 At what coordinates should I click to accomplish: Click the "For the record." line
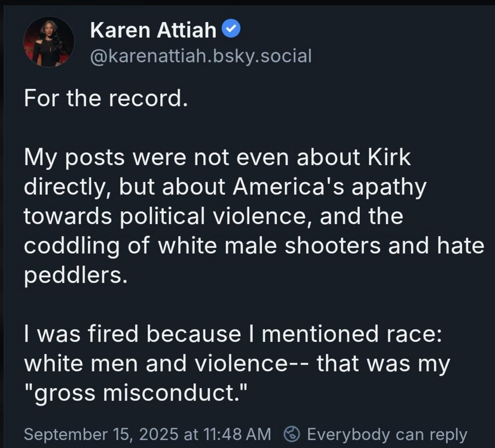point(105,99)
